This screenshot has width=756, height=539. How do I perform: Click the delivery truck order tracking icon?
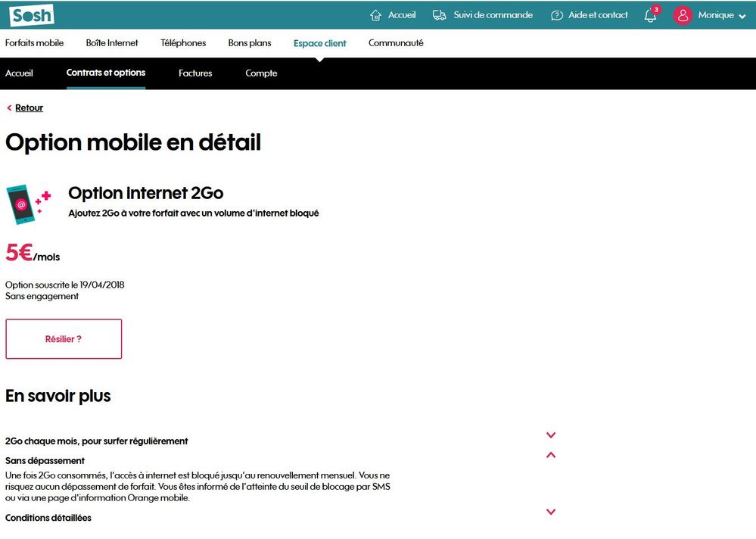point(440,15)
